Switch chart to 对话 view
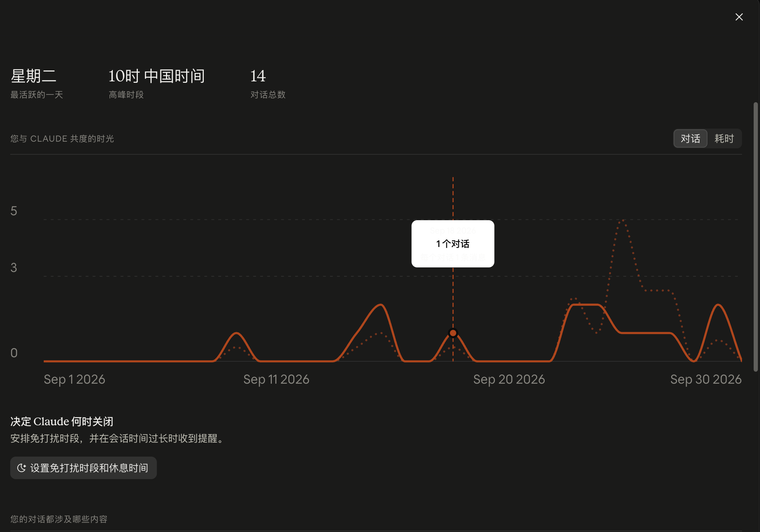760x532 pixels. [x=690, y=138]
